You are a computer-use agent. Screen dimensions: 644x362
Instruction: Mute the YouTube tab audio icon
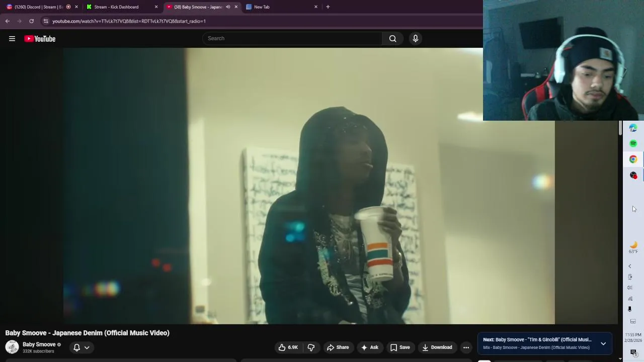[228, 7]
